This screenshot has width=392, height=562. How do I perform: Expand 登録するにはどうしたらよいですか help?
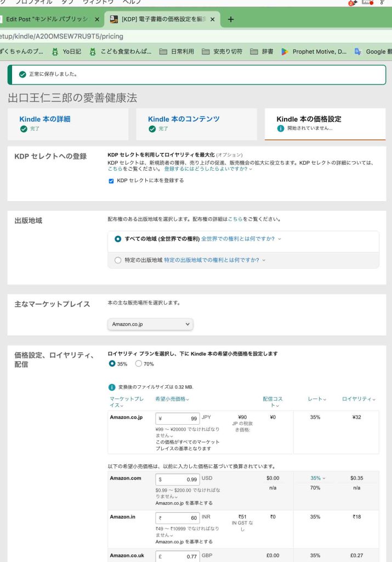pos(208,169)
